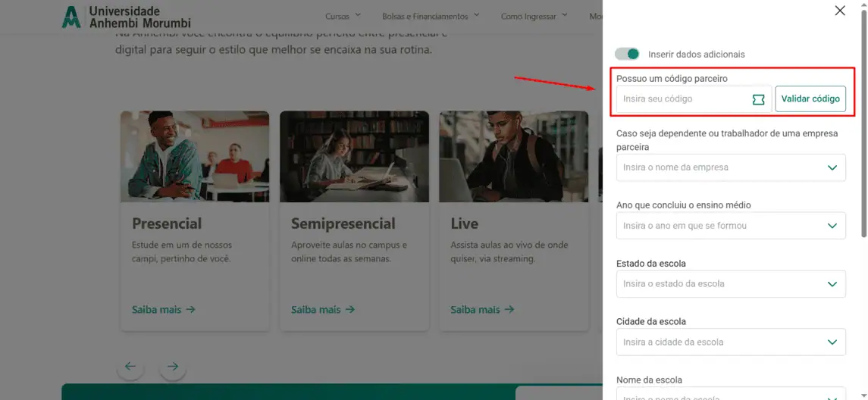Click the Possuo um código parceiro label

672,79
